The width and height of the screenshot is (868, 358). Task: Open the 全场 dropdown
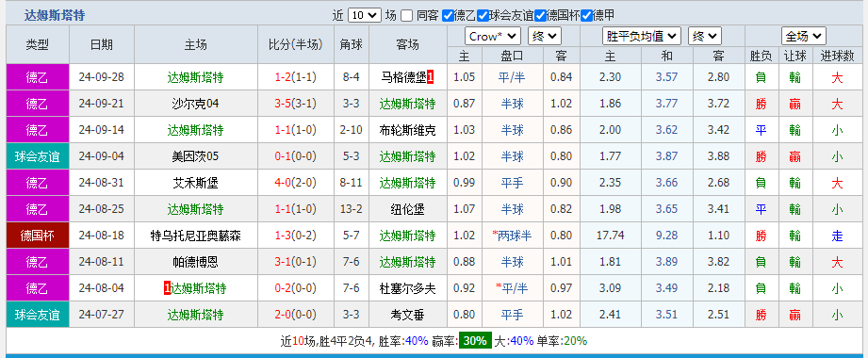(804, 37)
